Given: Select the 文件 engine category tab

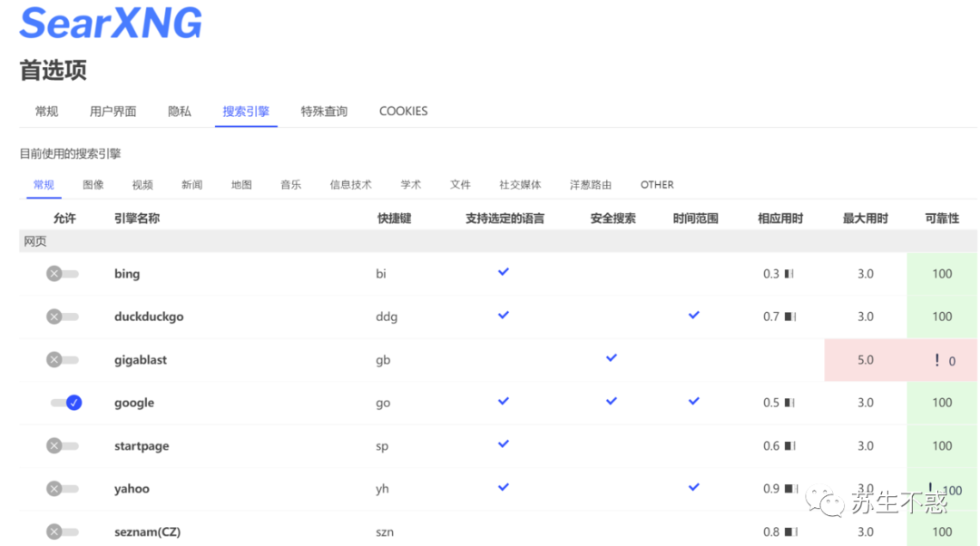Looking at the screenshot, I should (x=460, y=185).
